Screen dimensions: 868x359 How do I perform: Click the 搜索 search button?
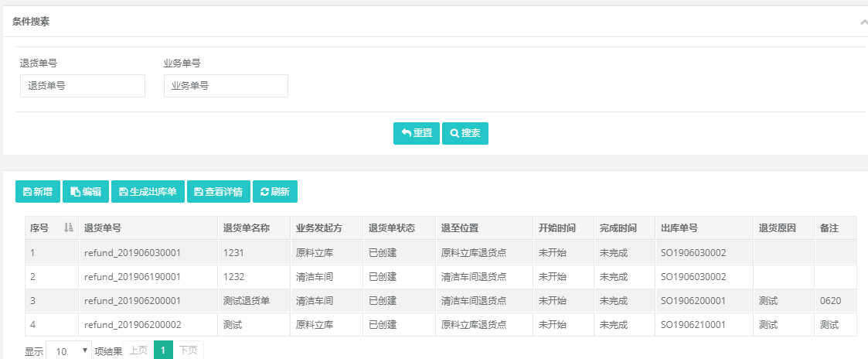[x=465, y=134]
